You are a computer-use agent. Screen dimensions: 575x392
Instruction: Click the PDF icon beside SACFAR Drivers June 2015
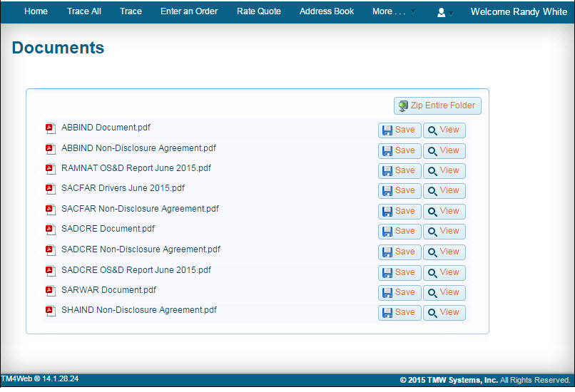click(x=51, y=188)
